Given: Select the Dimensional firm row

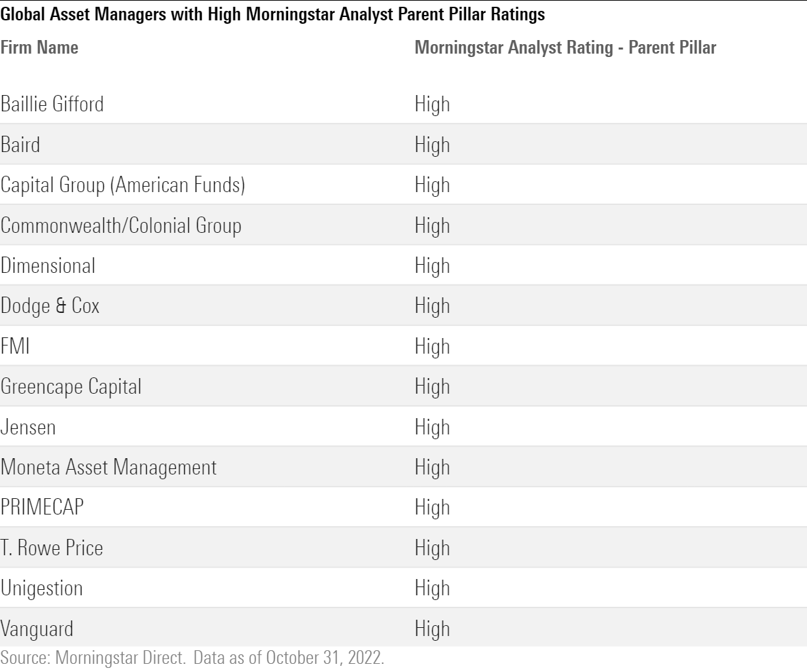Looking at the screenshot, I should pyautogui.click(x=48, y=266).
